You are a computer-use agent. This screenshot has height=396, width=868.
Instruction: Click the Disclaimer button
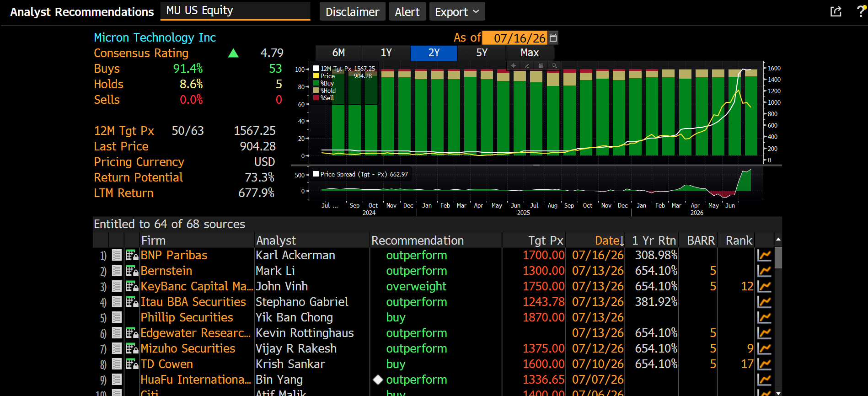[352, 12]
